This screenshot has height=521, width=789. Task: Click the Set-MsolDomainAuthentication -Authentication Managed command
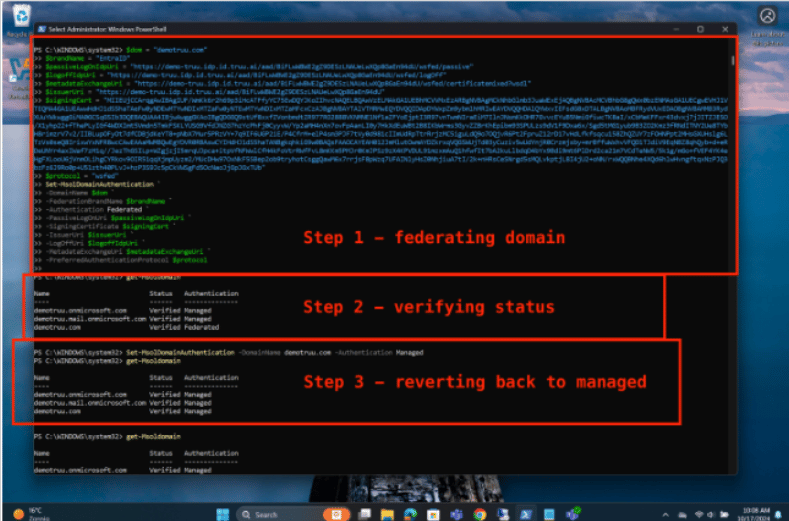click(x=275, y=352)
